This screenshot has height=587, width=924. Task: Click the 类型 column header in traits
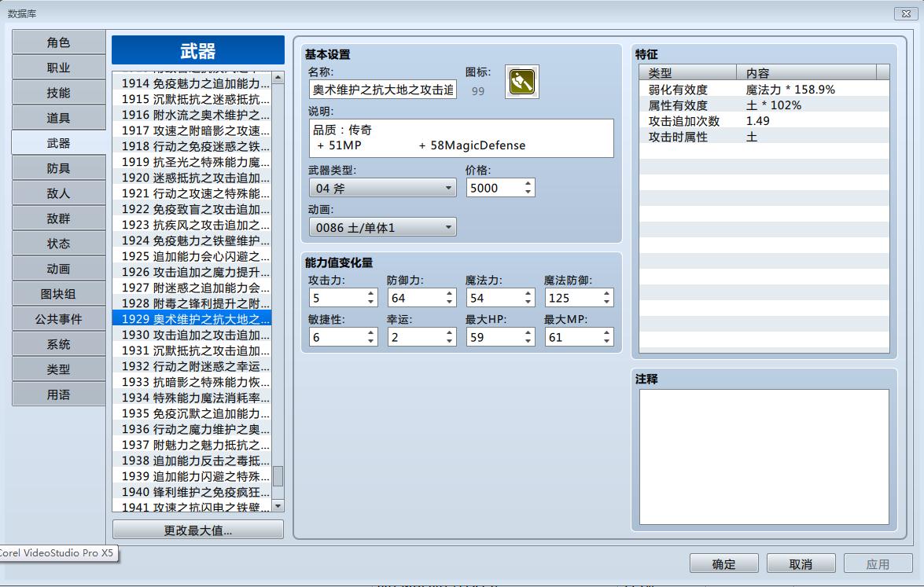point(688,73)
